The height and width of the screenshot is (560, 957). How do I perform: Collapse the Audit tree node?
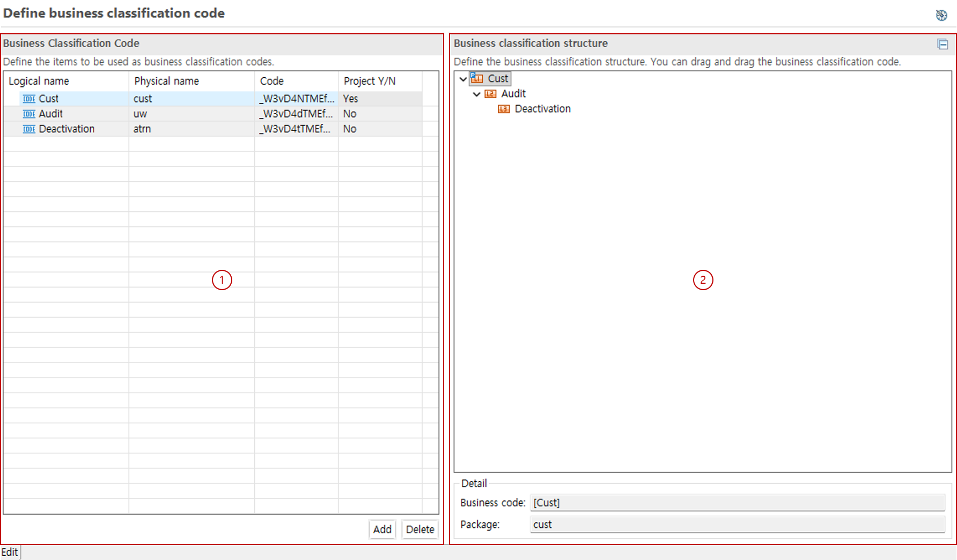tap(477, 94)
